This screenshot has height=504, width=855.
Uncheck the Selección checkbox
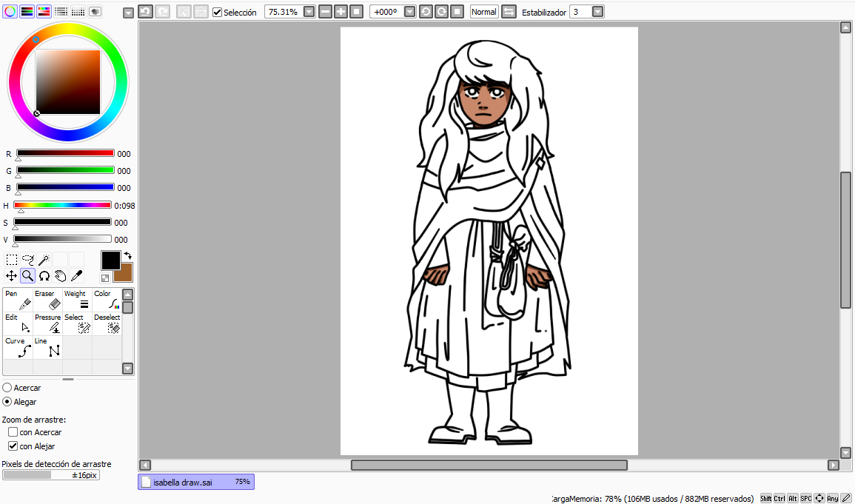click(x=217, y=13)
